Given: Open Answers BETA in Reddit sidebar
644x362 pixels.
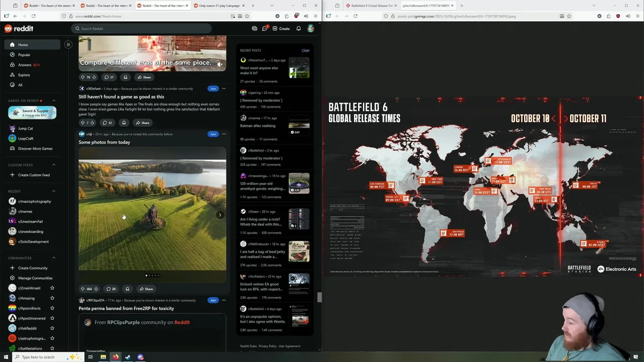Looking at the screenshot, I should (x=32, y=65).
